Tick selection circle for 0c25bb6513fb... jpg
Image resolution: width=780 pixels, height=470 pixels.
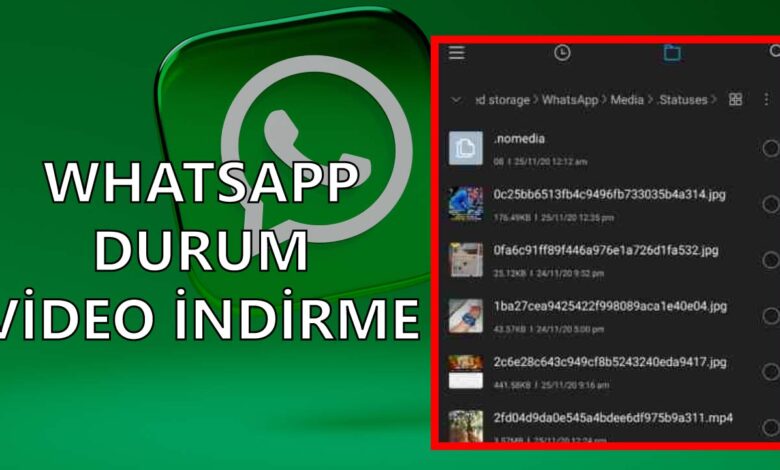click(x=771, y=204)
